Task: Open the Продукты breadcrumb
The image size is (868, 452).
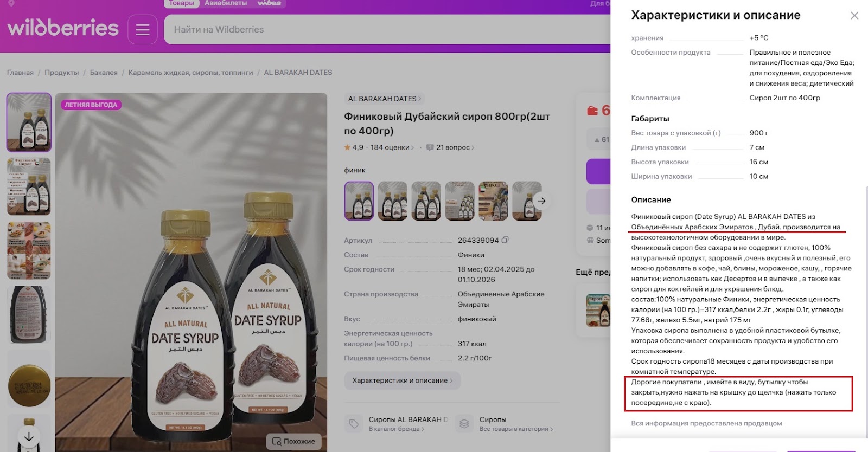Action: [62, 73]
